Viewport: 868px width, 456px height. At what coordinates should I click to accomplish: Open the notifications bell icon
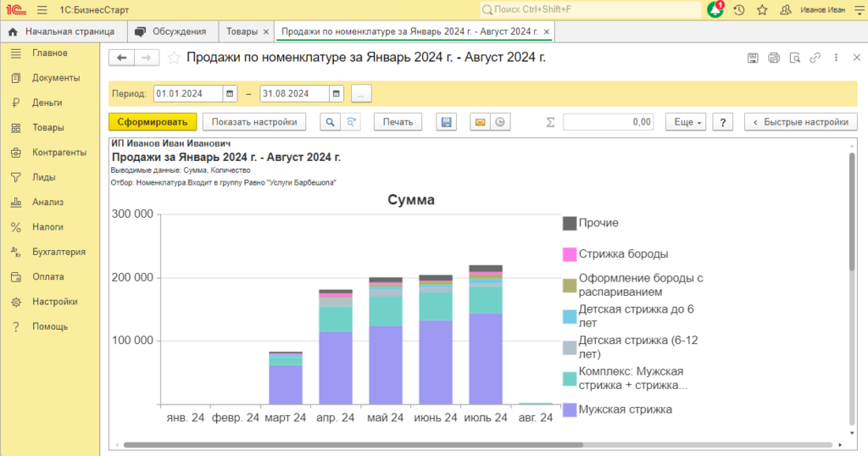pyautogui.click(x=715, y=10)
